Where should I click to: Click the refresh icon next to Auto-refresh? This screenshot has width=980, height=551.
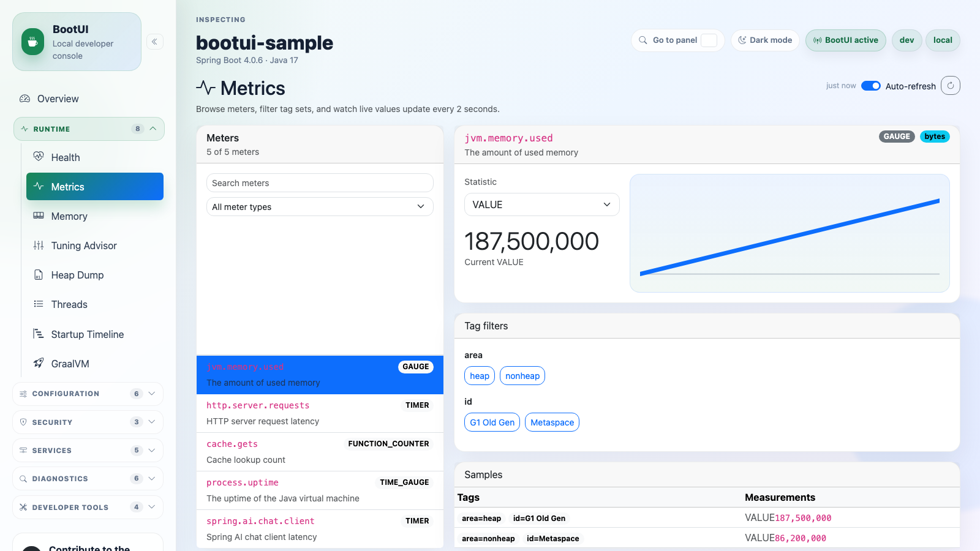pos(951,86)
